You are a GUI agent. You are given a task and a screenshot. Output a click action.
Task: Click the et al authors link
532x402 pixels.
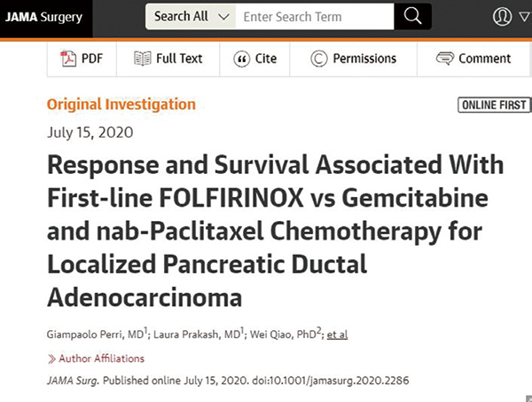pos(337,335)
